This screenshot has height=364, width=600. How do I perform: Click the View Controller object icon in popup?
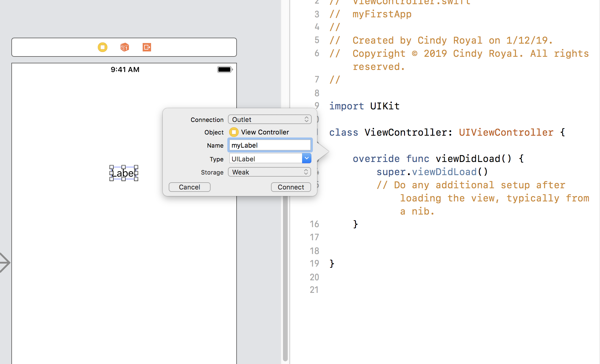point(234,132)
